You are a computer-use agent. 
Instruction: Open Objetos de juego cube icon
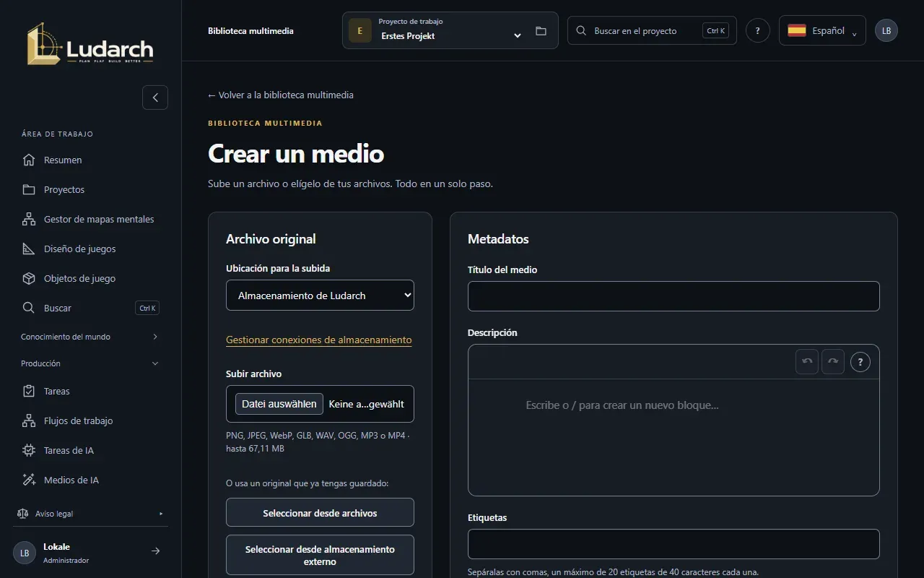point(29,278)
